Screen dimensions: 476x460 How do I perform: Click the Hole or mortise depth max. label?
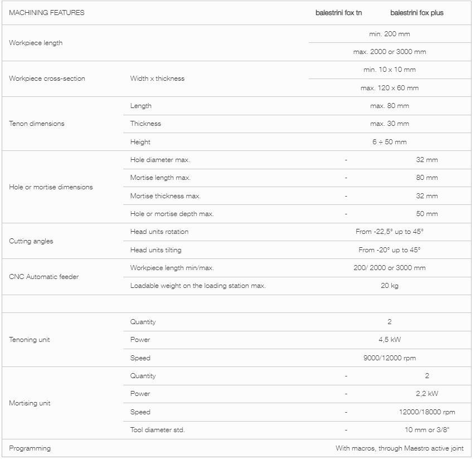pos(172,214)
